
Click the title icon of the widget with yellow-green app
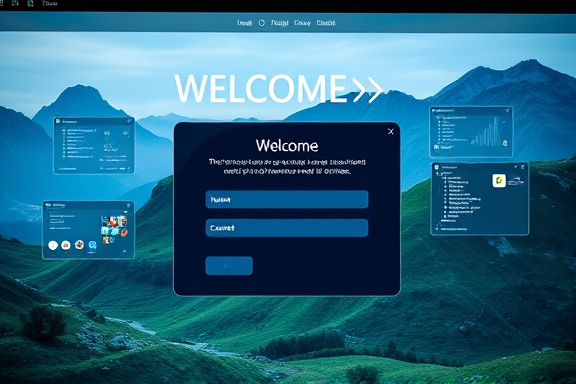coord(437,168)
